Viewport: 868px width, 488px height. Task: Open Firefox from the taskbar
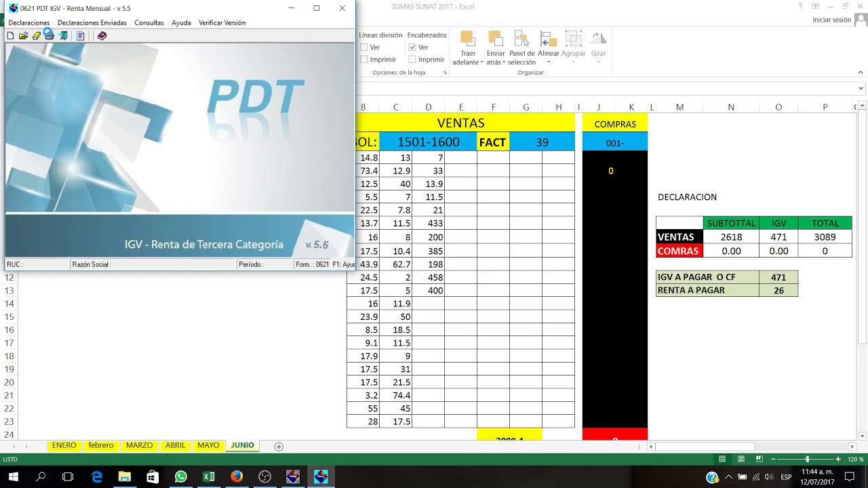(236, 477)
